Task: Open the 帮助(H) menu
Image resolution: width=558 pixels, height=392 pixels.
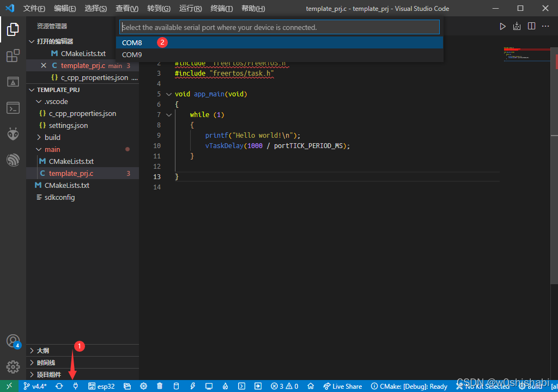Action: pyautogui.click(x=253, y=8)
